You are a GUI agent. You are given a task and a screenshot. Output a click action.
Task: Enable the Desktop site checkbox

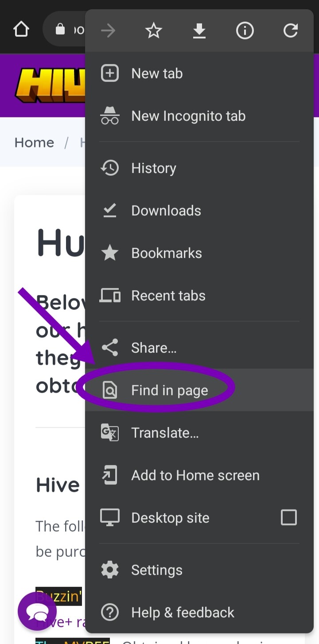point(289,517)
